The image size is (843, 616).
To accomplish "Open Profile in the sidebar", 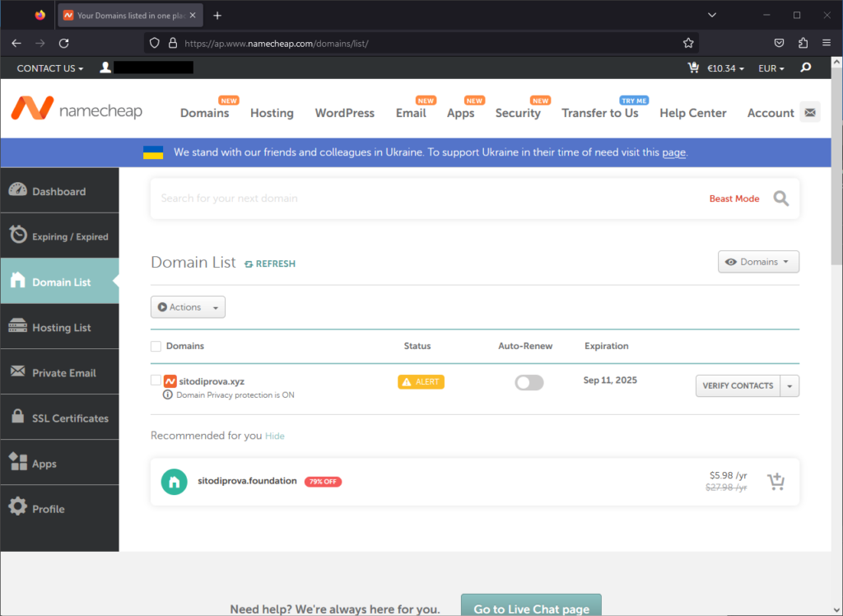I will [x=59, y=508].
